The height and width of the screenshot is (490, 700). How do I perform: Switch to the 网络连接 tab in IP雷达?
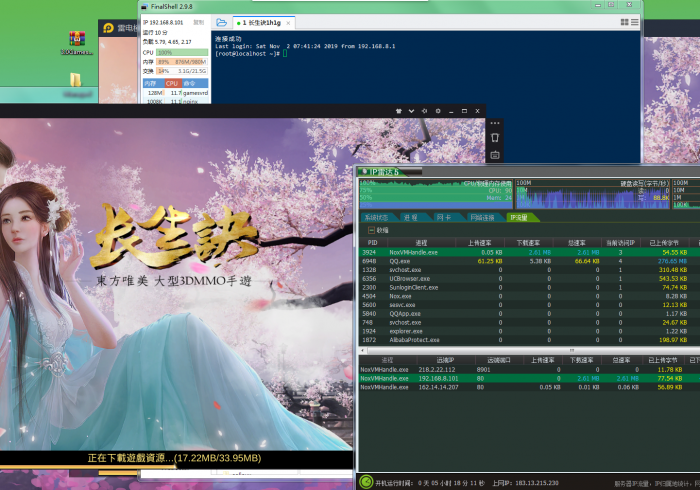click(482, 217)
